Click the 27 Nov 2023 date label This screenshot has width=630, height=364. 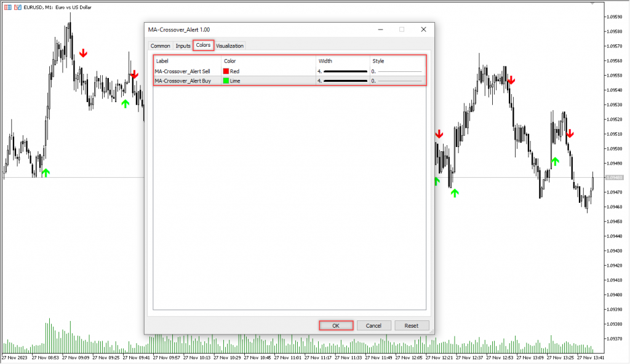pos(15,357)
